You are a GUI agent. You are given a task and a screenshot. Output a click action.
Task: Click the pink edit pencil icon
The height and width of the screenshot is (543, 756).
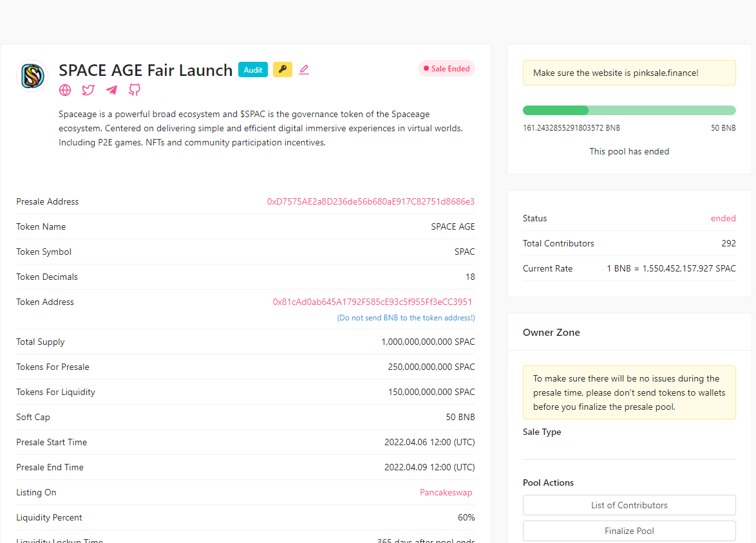pyautogui.click(x=304, y=70)
